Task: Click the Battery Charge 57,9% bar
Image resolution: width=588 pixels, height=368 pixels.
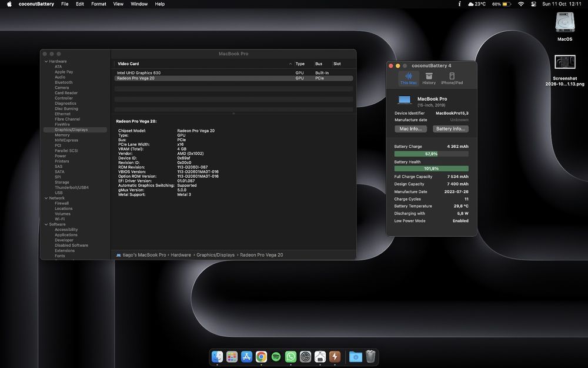Action: pos(431,154)
